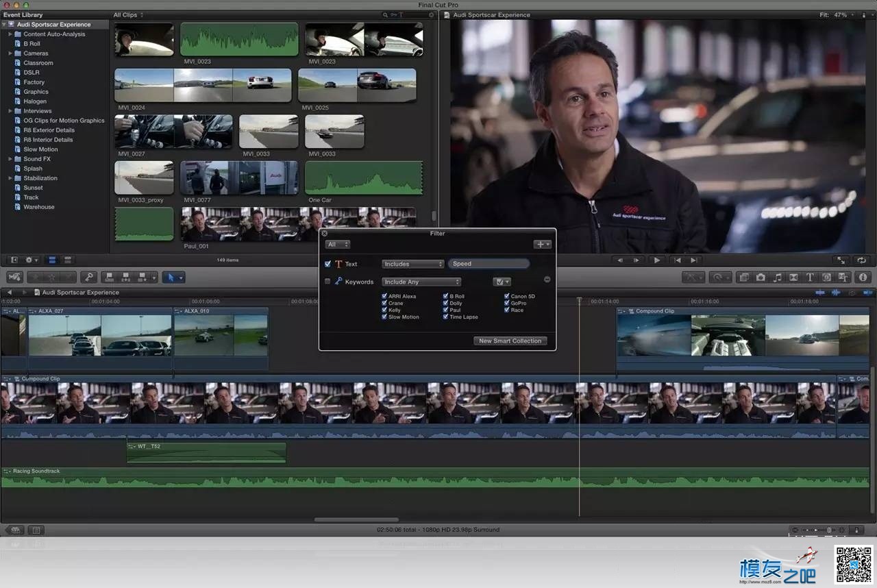Uncheck the Text filter checkbox

pos(328,264)
